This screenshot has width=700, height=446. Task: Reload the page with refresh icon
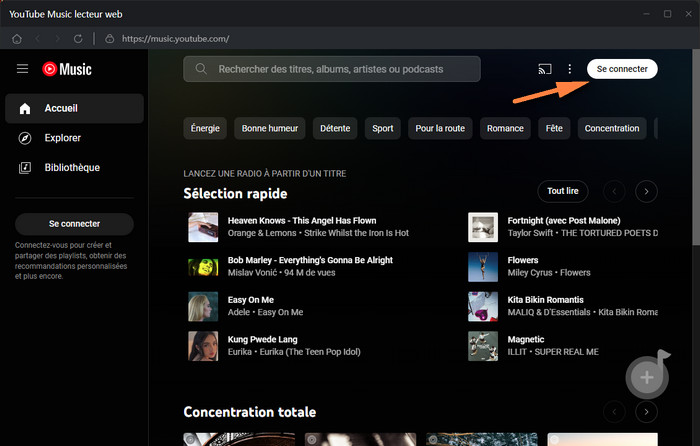(x=77, y=39)
